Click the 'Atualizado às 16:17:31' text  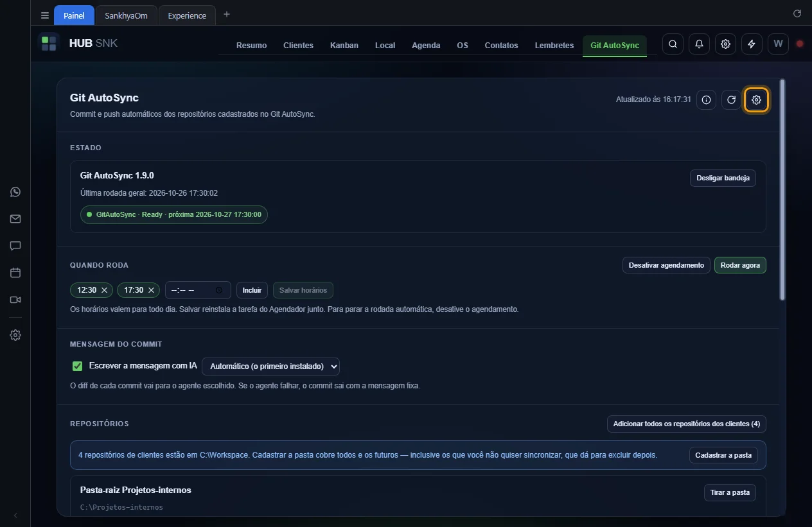(653, 99)
